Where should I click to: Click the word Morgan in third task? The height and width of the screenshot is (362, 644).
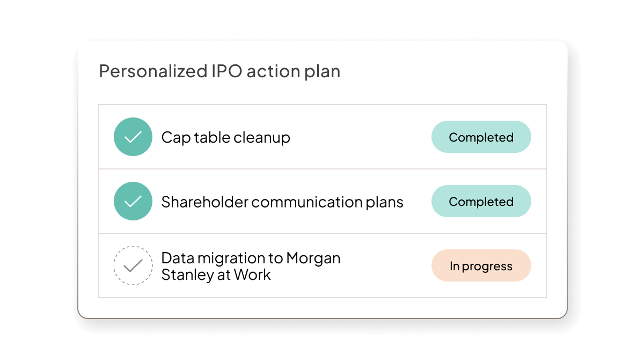313,258
